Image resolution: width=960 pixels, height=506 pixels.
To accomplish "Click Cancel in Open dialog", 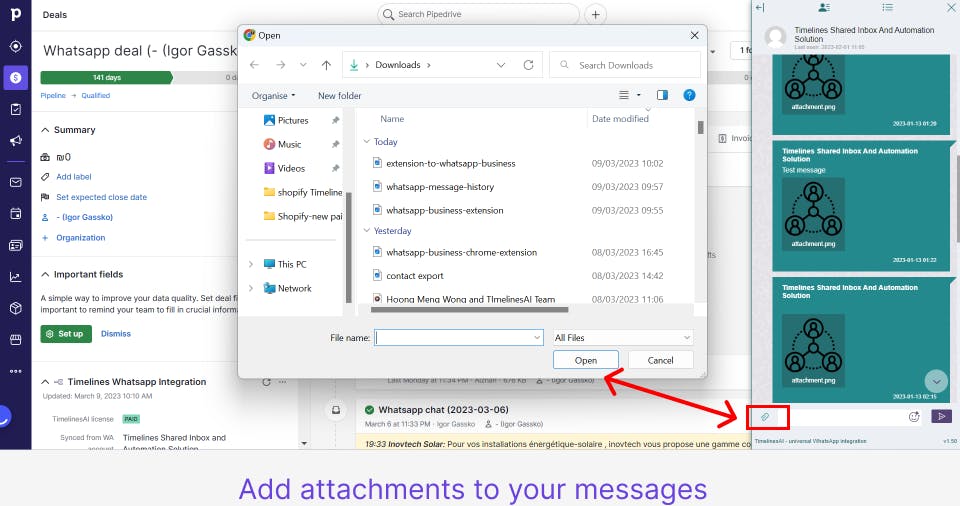I will click(661, 360).
